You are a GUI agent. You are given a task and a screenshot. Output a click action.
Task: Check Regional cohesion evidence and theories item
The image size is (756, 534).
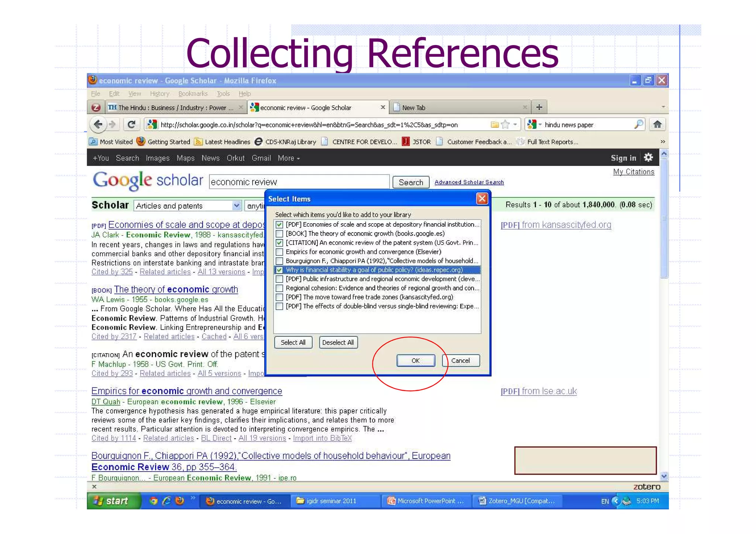(279, 288)
